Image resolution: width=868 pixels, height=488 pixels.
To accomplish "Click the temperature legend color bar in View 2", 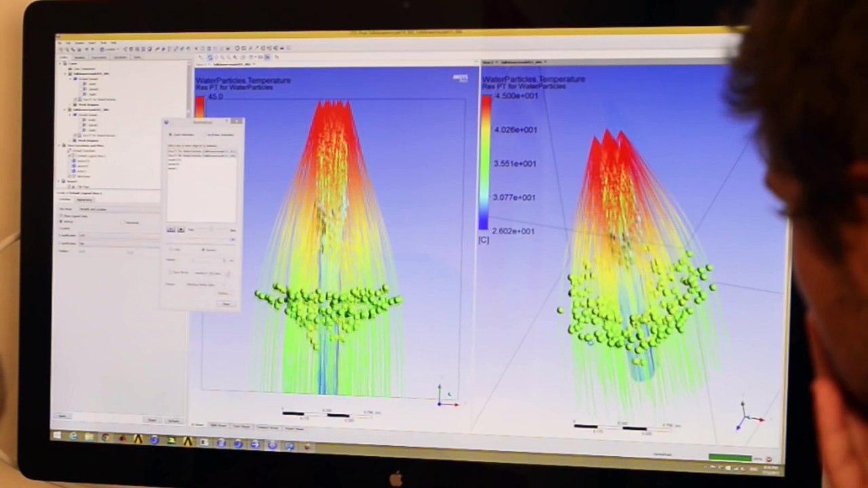I will (x=486, y=163).
